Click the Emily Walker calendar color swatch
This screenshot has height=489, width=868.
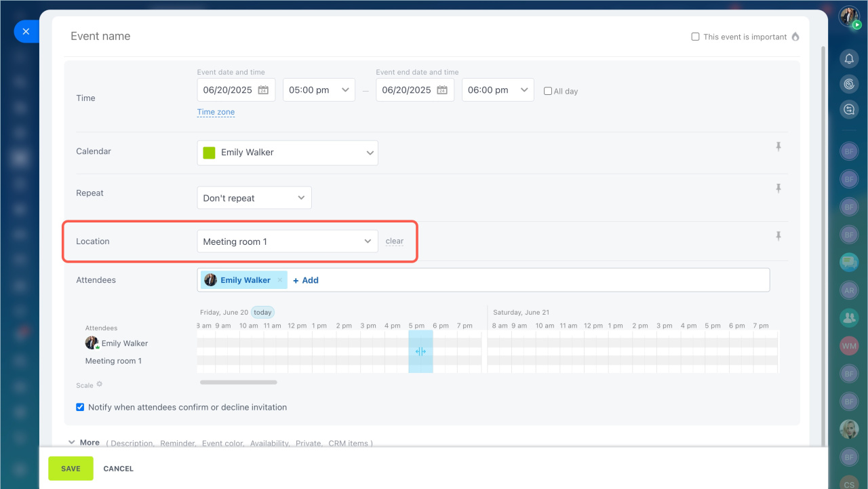click(x=210, y=153)
